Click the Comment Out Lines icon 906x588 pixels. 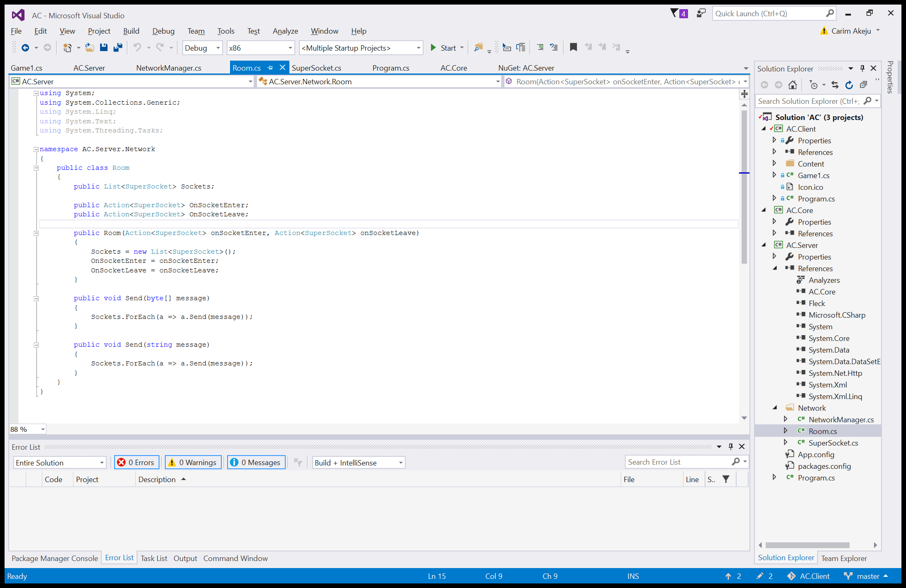pyautogui.click(x=540, y=48)
